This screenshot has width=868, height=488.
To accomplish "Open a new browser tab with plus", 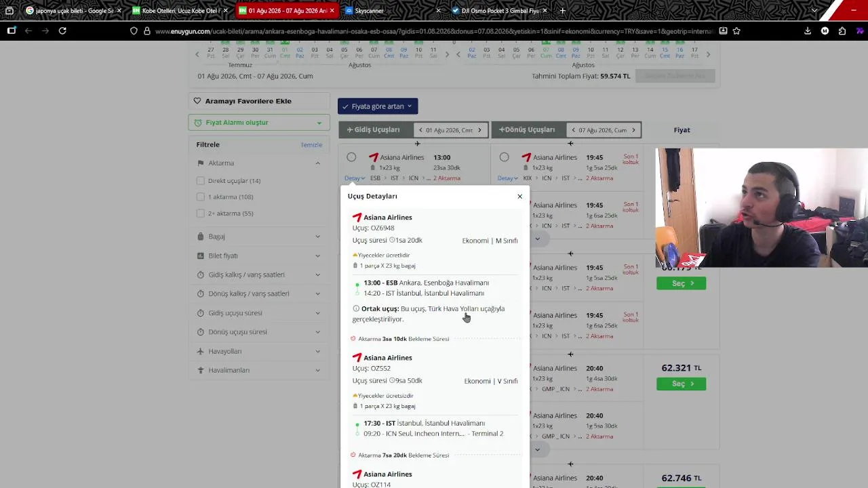I will coord(562,11).
